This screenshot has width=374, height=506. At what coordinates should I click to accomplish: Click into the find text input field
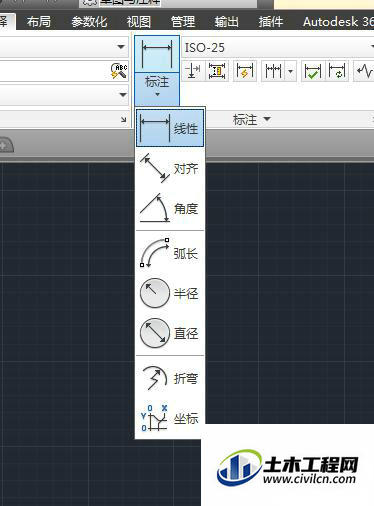[54, 71]
